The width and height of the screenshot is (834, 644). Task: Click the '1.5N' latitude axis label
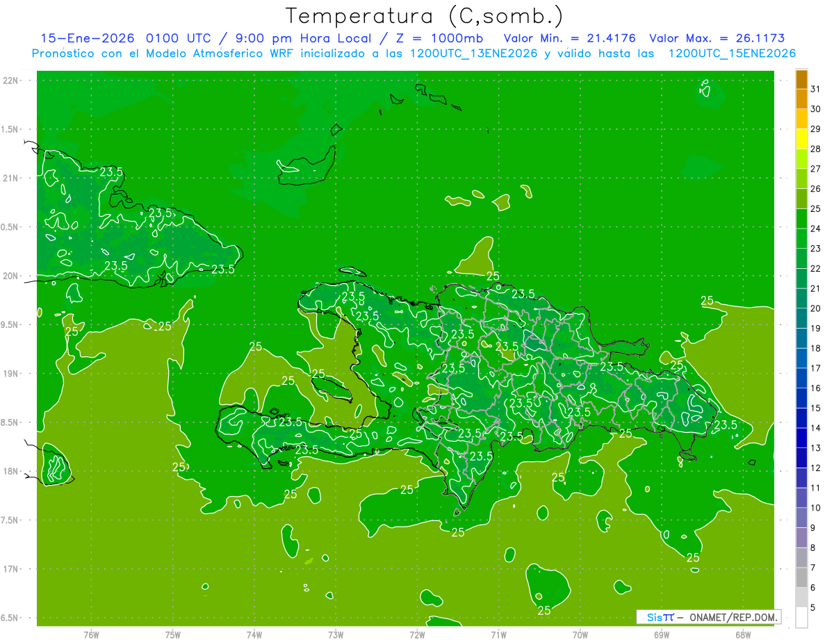[11, 129]
